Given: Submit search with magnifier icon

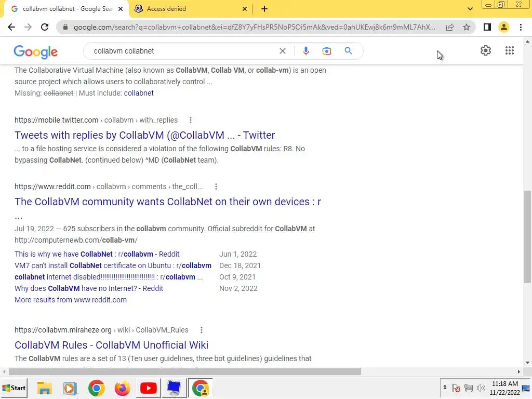Looking at the screenshot, I should tap(348, 51).
